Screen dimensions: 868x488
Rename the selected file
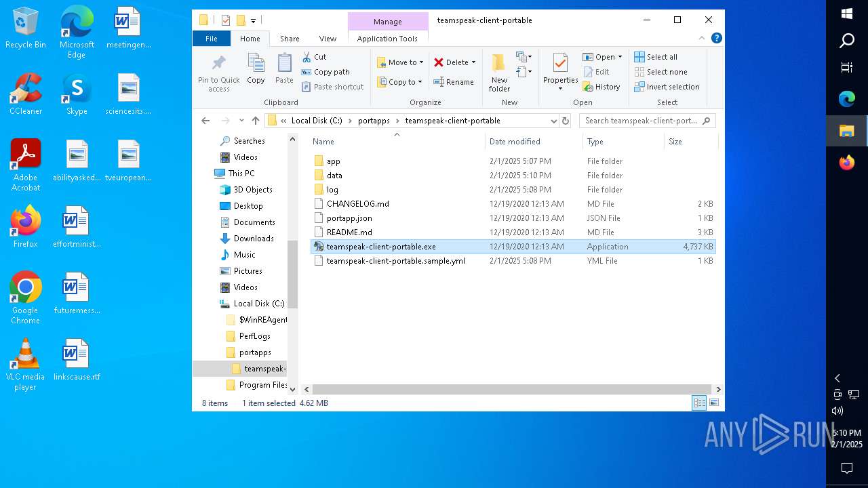tap(454, 82)
